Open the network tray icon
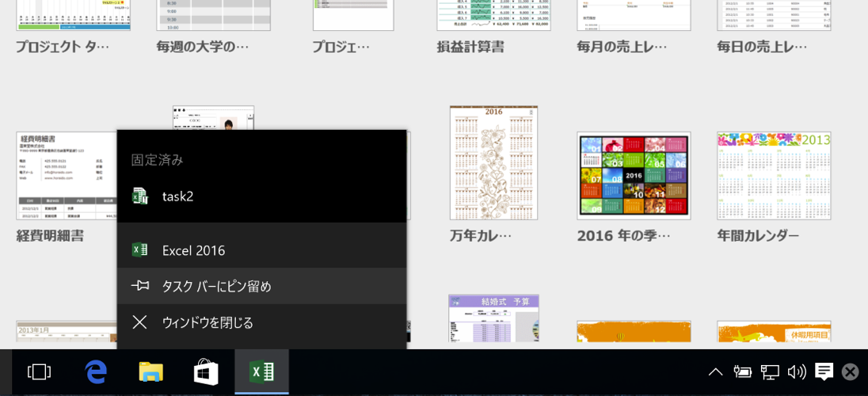The width and height of the screenshot is (868, 396). click(x=770, y=372)
